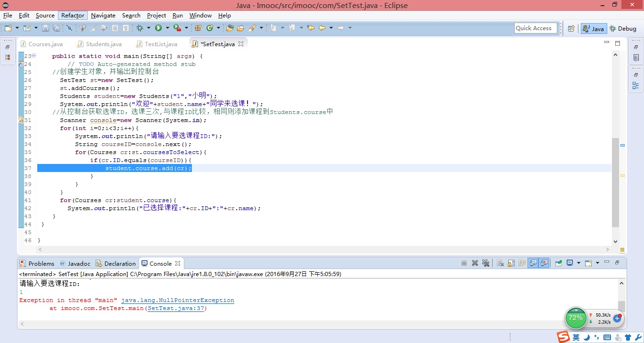Image resolution: width=644 pixels, height=343 pixels.
Task: Toggle Scroll Lock in the Console view
Action: [512, 263]
